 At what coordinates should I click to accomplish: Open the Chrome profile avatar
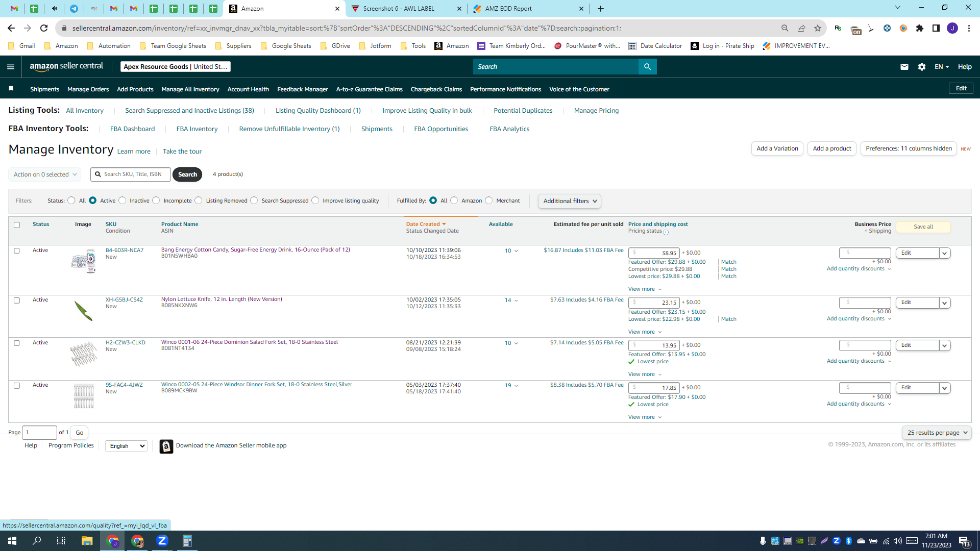tap(952, 28)
